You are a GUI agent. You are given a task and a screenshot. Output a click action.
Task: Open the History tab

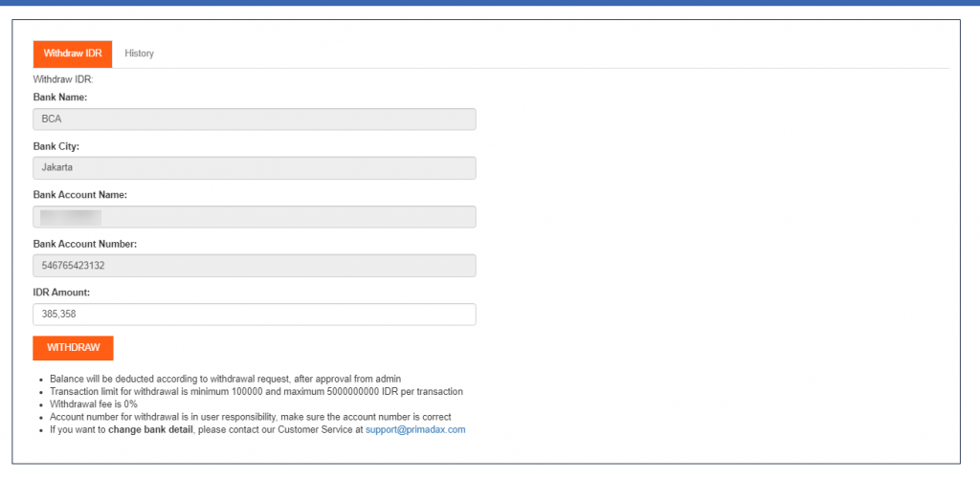click(x=139, y=54)
